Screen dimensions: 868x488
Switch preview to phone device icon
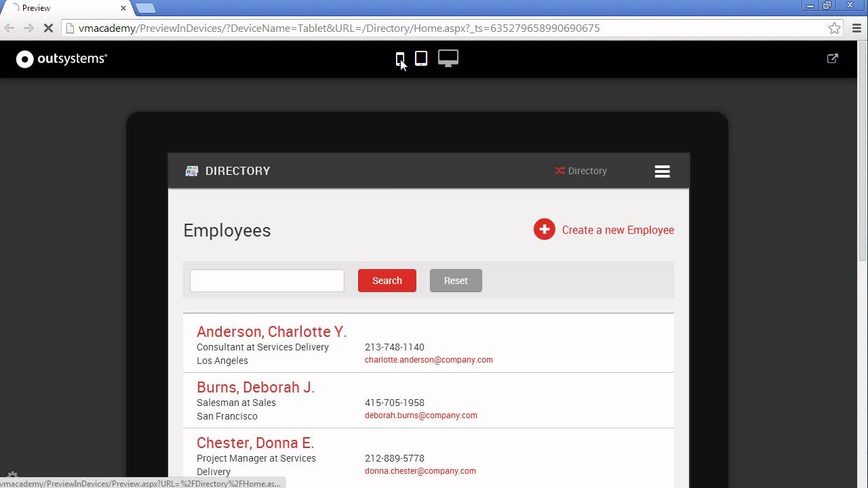click(400, 59)
